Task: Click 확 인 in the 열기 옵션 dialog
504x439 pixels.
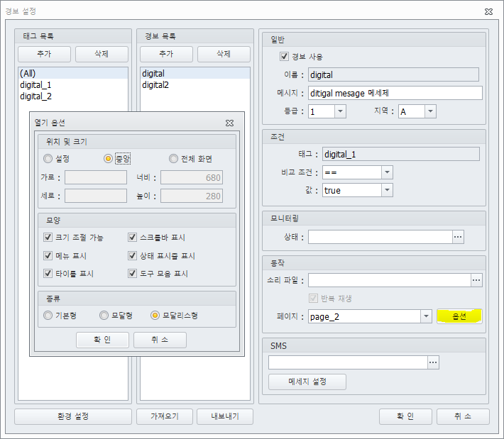Action: [x=102, y=340]
